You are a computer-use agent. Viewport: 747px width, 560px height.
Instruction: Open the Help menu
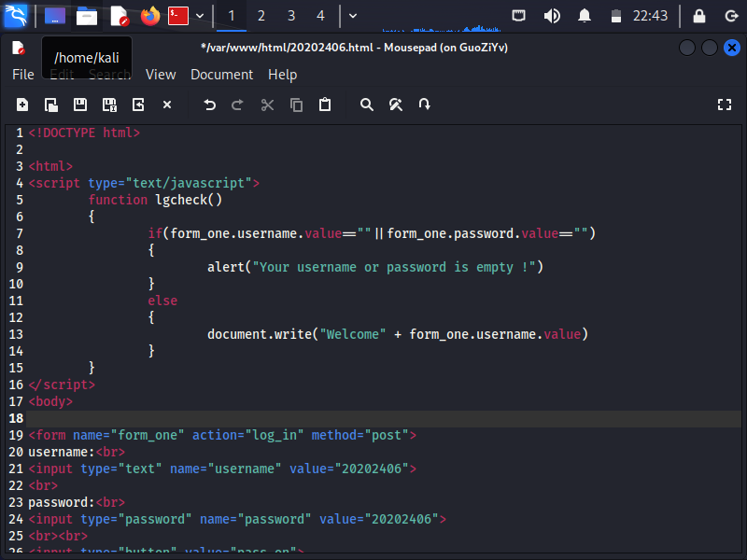click(x=283, y=75)
